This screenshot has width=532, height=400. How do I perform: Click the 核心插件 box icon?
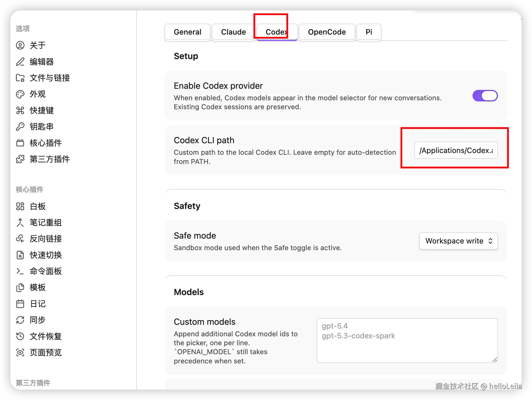(x=20, y=143)
